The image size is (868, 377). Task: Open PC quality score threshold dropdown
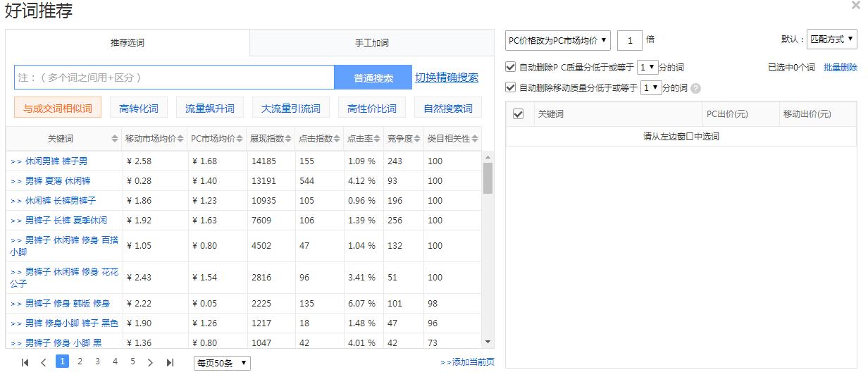647,68
